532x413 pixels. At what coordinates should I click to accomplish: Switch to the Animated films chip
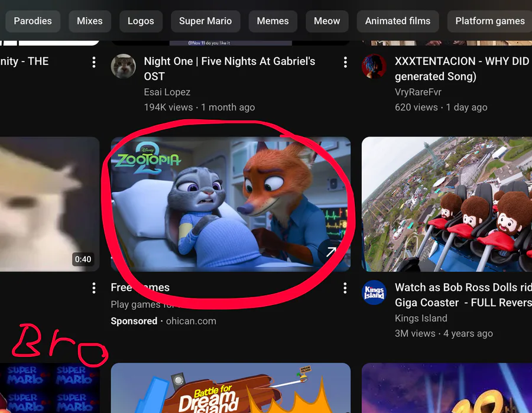[x=398, y=21]
